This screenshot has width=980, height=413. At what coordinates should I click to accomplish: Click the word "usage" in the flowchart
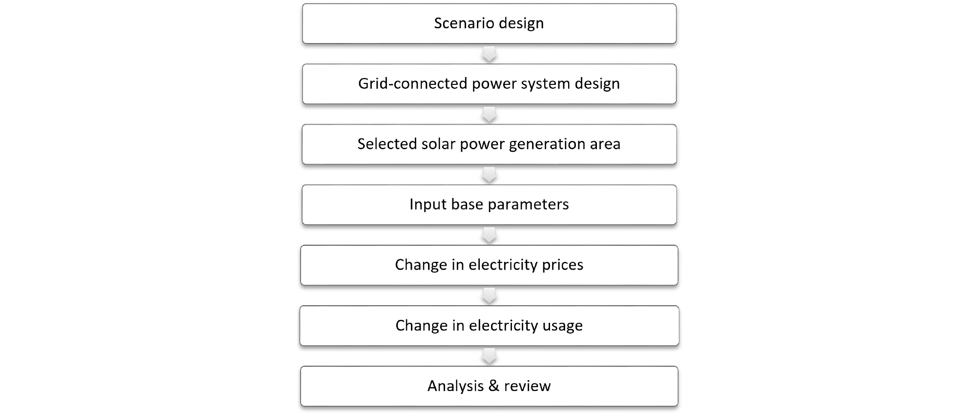(562, 326)
